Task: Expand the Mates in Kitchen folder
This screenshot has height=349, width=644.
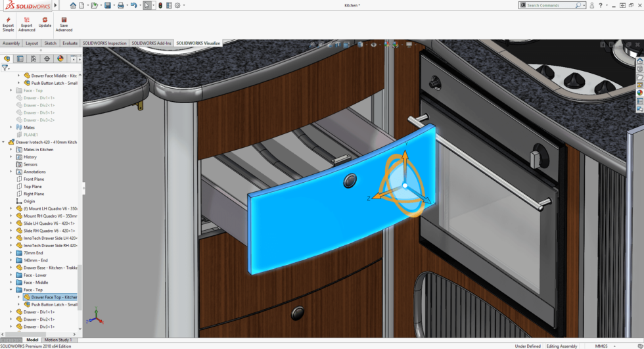Action: 11,149
